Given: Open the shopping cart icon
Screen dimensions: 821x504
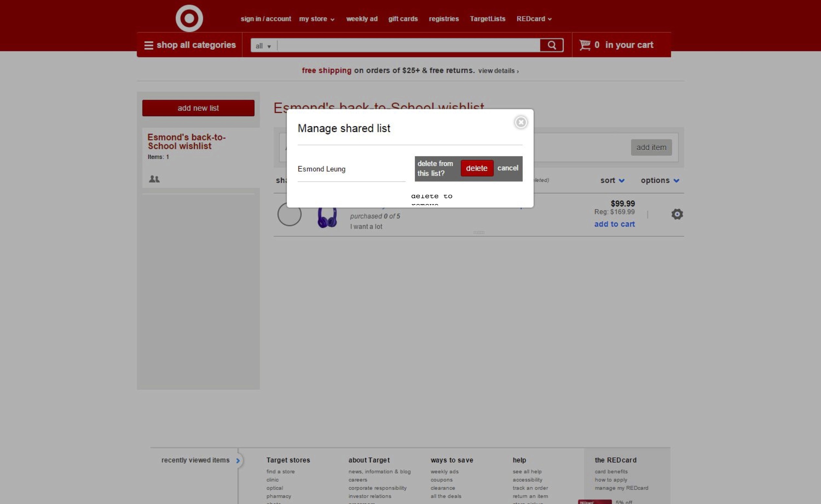Looking at the screenshot, I should (585, 45).
